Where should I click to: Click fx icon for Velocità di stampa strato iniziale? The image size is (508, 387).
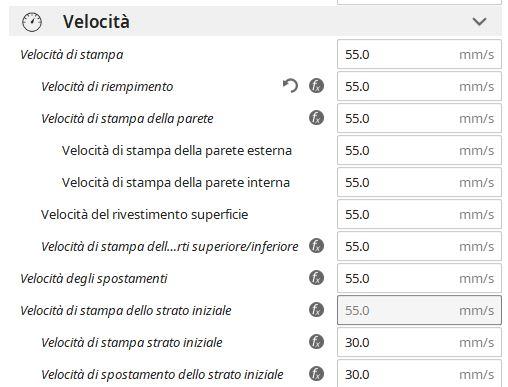(x=316, y=342)
